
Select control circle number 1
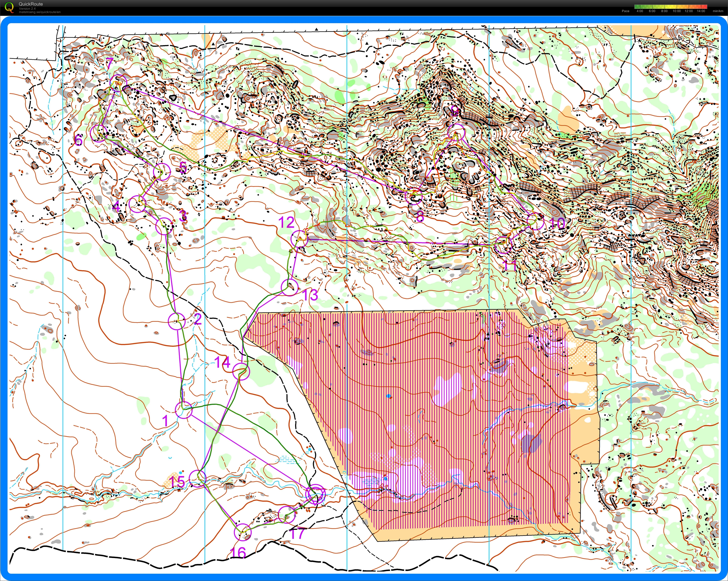(x=184, y=410)
